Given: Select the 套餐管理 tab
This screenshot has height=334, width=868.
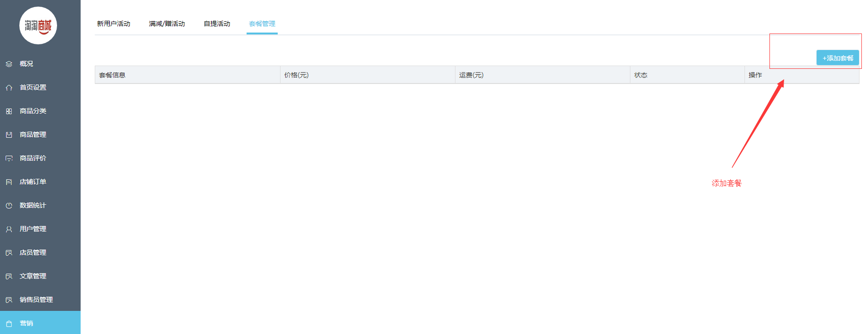Looking at the screenshot, I should 262,24.
